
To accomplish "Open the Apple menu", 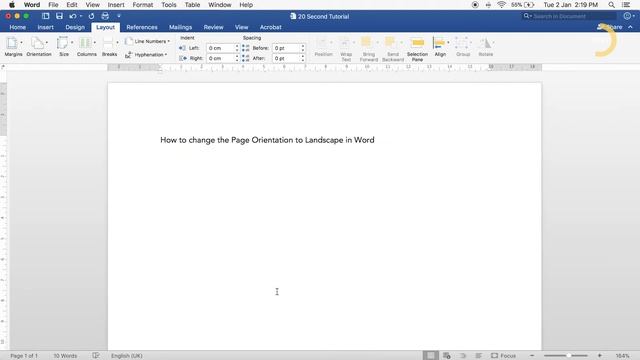I will pos(12,5).
